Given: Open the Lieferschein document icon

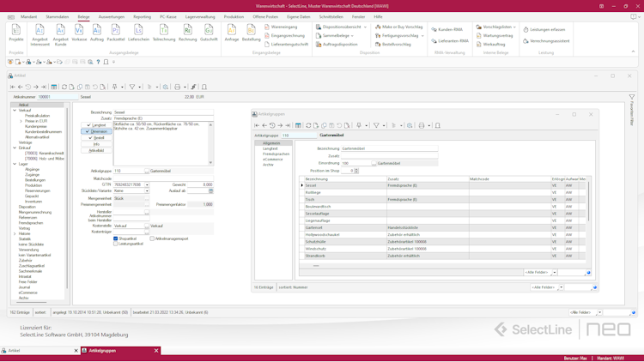Looking at the screenshot, I should click(138, 33).
